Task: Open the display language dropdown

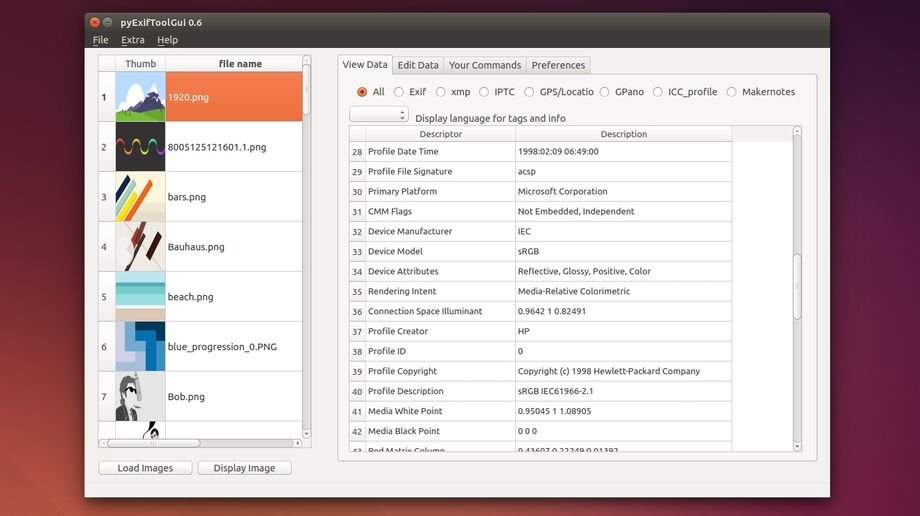Action: tap(379, 116)
